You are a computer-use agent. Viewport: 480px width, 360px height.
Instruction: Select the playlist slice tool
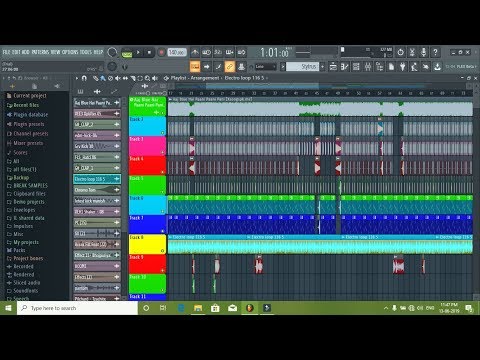(x=133, y=78)
